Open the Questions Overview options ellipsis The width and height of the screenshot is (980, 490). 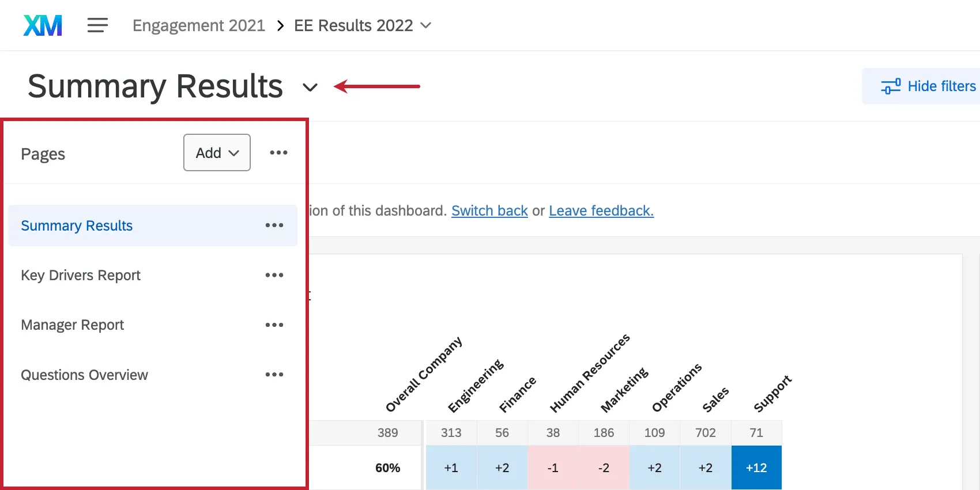274,374
